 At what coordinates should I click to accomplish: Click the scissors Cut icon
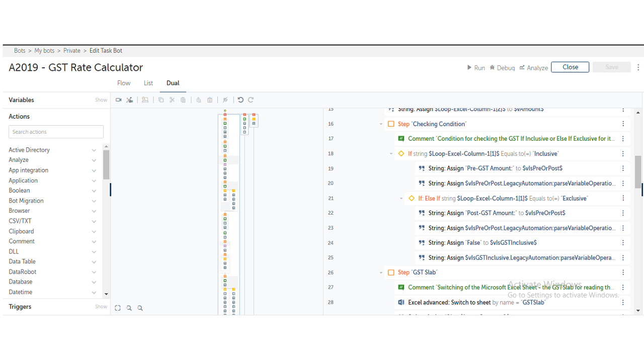pyautogui.click(x=172, y=100)
